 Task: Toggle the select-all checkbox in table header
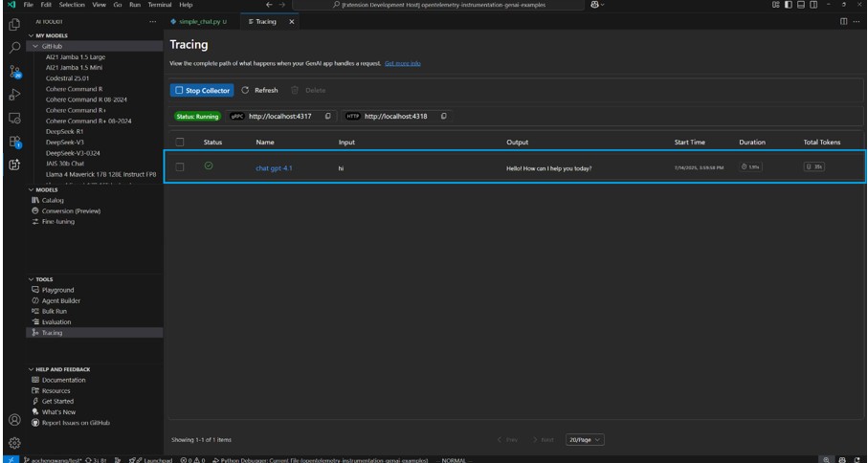(179, 143)
